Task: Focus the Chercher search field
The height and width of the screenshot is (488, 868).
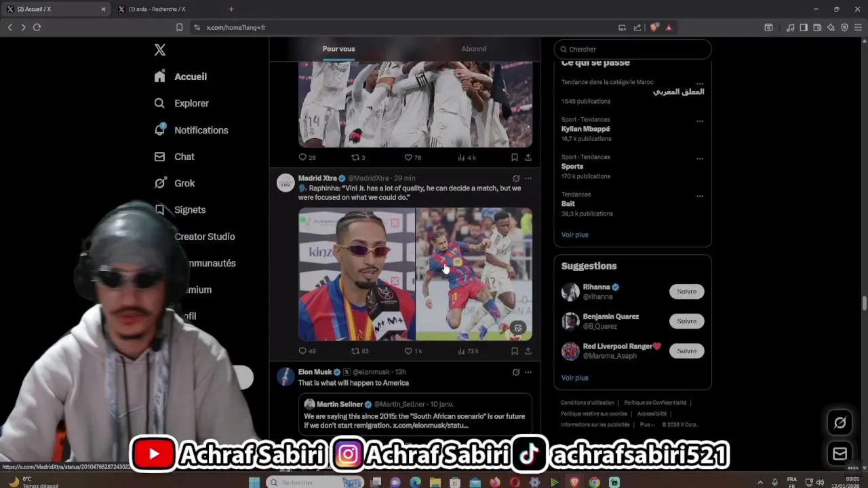Action: (x=633, y=49)
